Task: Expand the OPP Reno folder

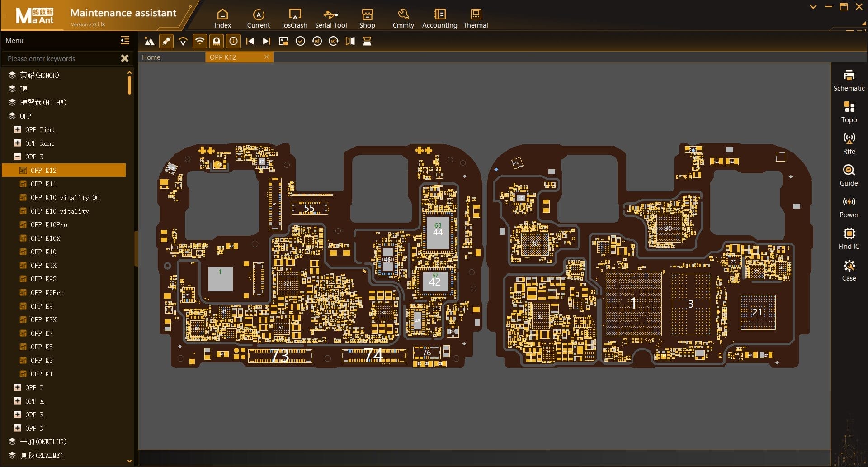Action: (x=18, y=143)
